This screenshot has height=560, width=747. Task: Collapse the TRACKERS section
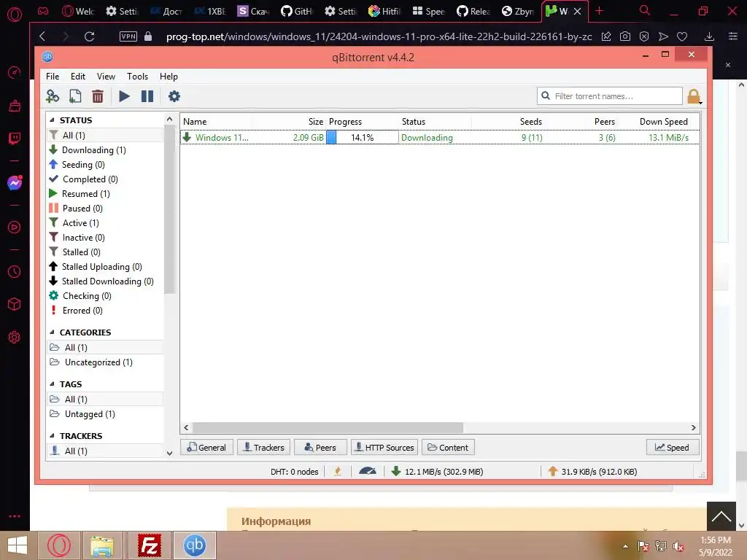click(x=53, y=436)
